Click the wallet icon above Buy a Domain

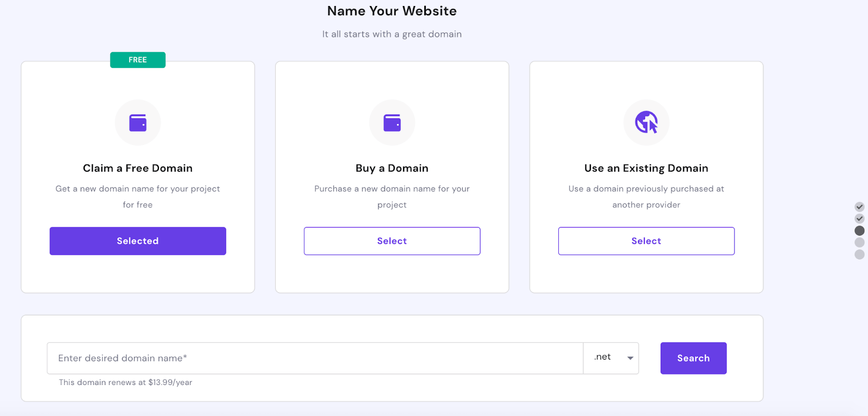tap(392, 123)
